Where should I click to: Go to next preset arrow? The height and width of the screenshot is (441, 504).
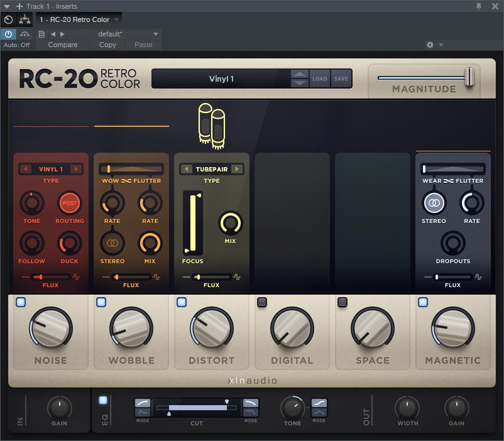pos(62,34)
